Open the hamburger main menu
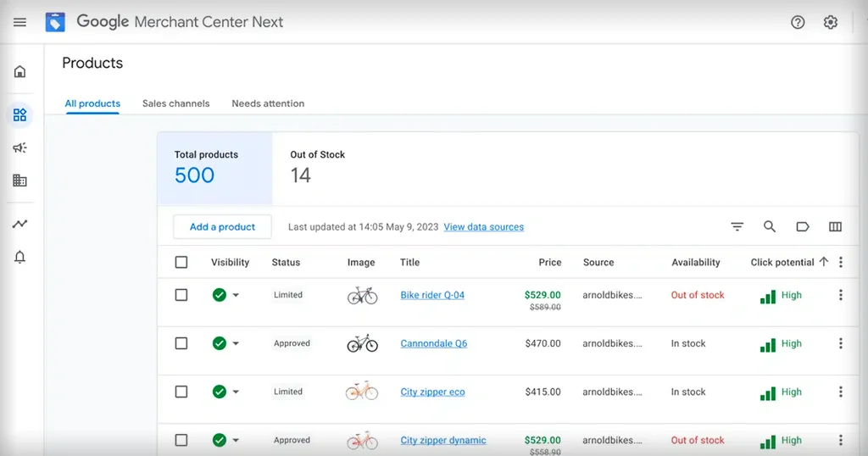868x456 pixels. coord(19,22)
